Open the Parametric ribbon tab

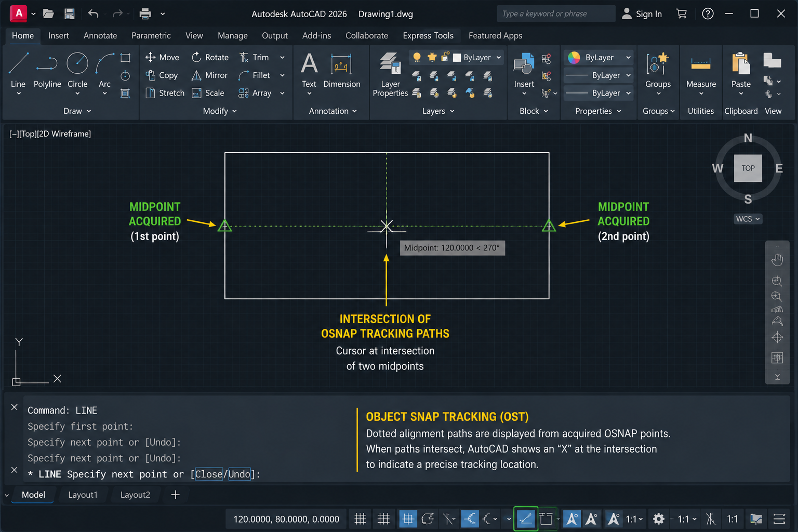click(x=151, y=35)
